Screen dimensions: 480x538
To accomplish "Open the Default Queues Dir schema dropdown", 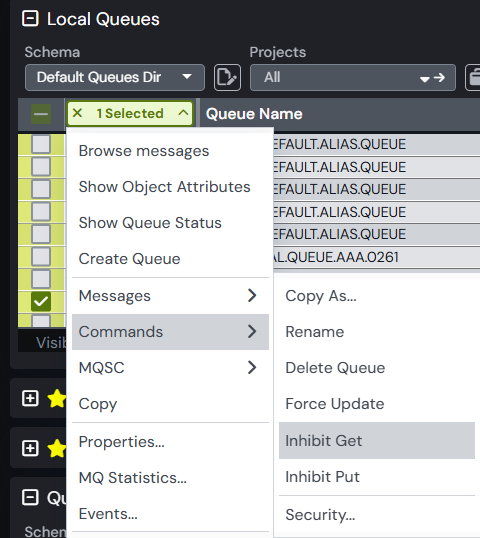I will 115,77.
